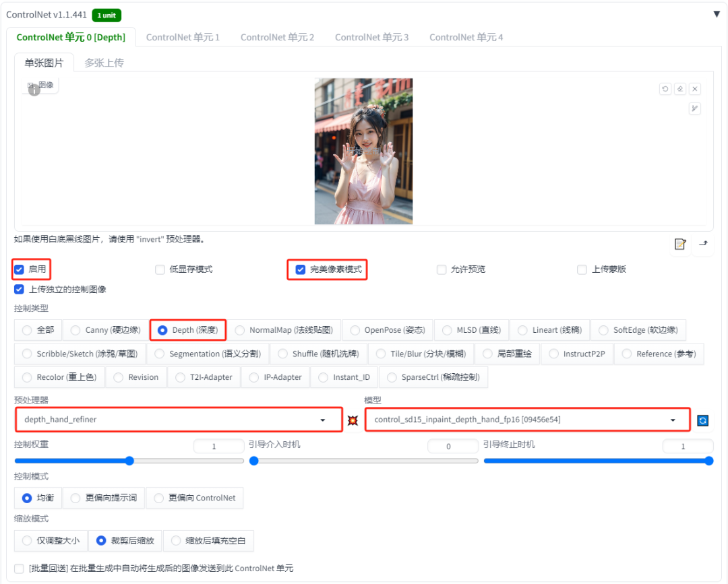Viewport: 728px width, 584px height.
Task: Select Depth (深度) control type
Action: (x=188, y=330)
